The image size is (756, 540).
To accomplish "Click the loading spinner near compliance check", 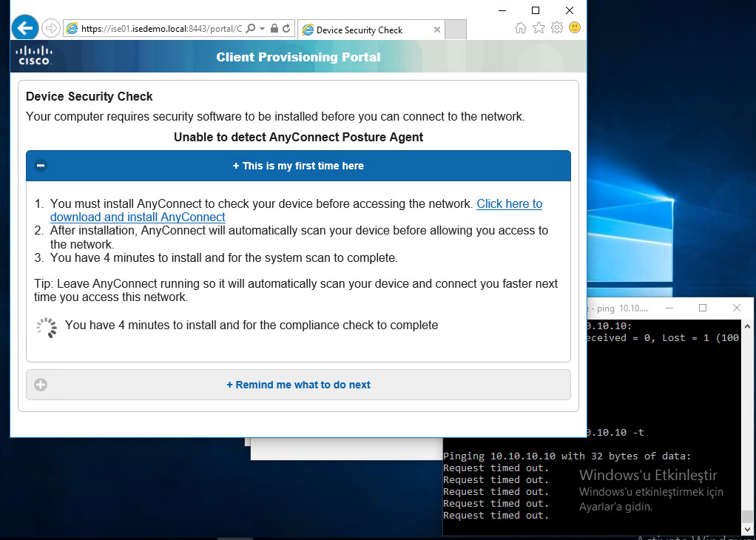I will 47,328.
